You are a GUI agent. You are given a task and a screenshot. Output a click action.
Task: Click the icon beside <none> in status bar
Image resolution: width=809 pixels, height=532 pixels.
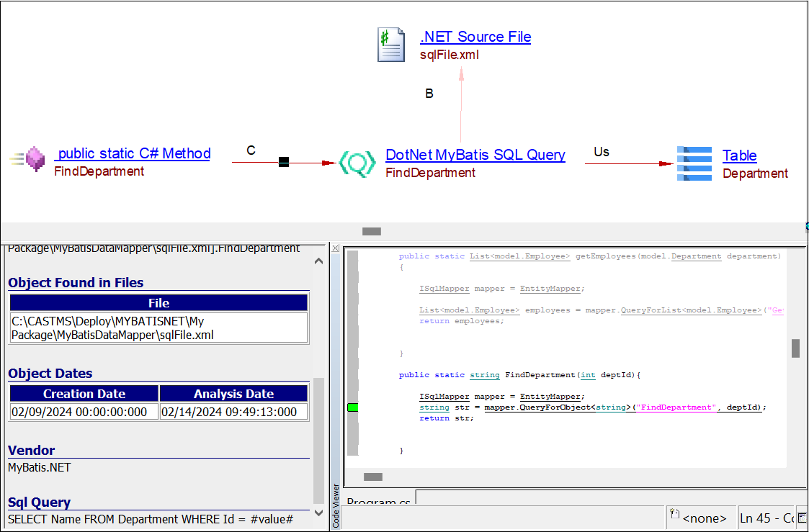[674, 515]
